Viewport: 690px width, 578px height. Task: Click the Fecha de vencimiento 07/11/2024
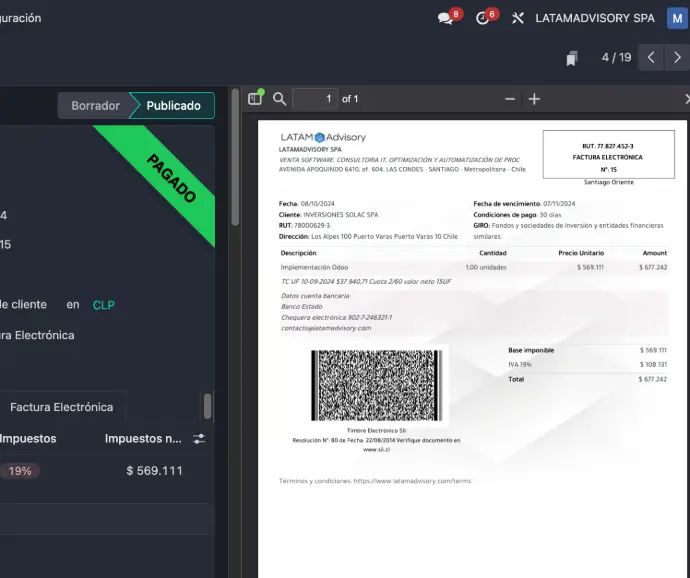(524, 204)
